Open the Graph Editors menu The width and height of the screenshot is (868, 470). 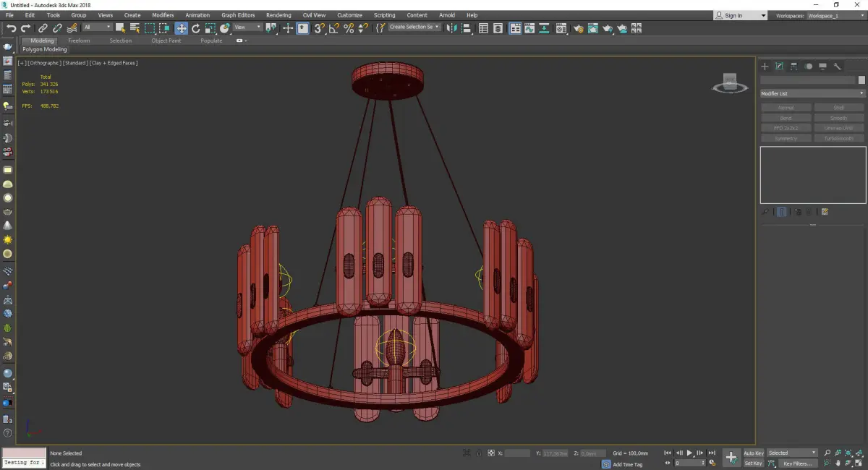[x=238, y=15]
